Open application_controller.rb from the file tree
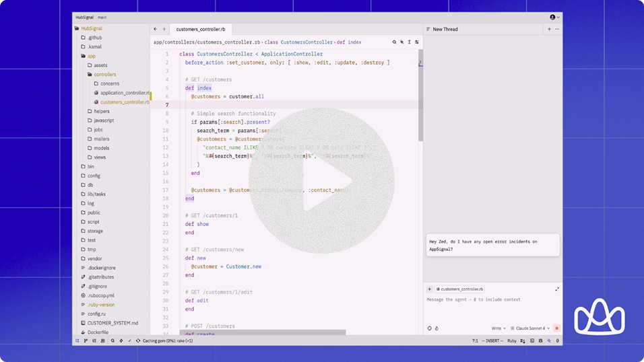The width and height of the screenshot is (644, 362). (125, 93)
